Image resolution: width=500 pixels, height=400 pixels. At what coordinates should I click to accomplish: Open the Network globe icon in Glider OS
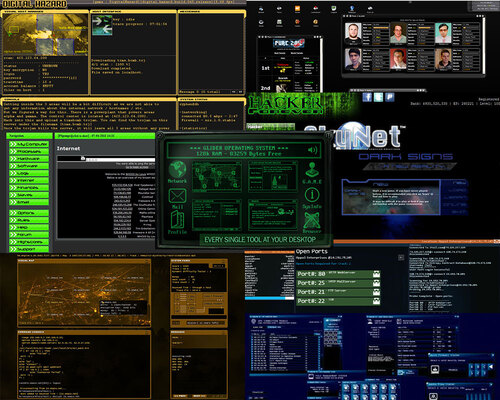click(177, 170)
